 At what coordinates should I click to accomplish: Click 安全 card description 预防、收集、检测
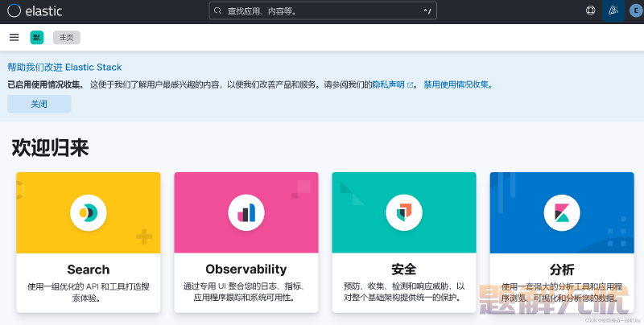click(x=404, y=292)
